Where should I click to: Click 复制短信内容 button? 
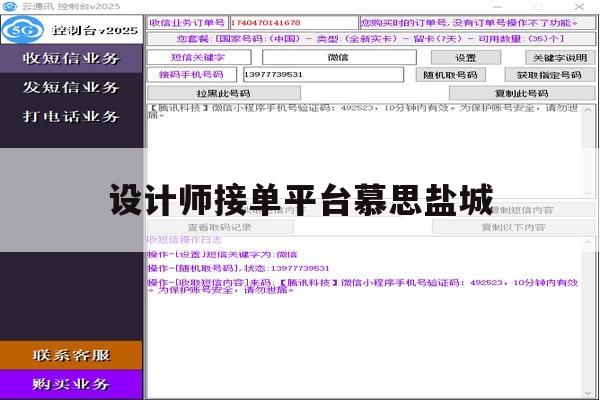(x=522, y=210)
